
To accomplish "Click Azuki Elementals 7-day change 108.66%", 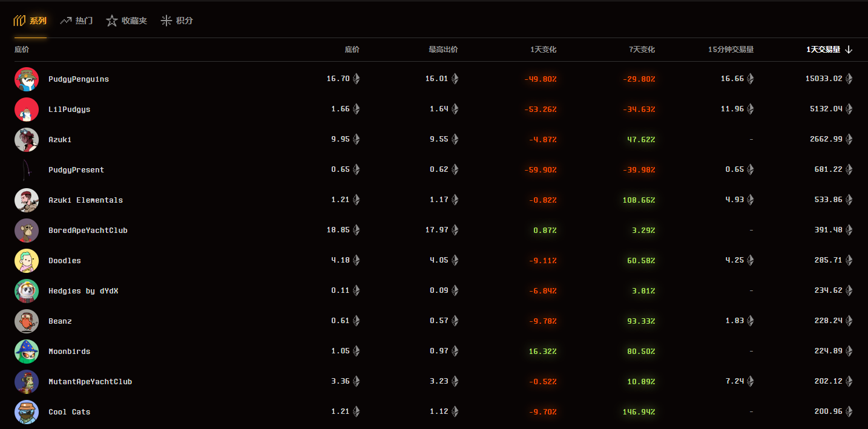I will click(x=639, y=200).
